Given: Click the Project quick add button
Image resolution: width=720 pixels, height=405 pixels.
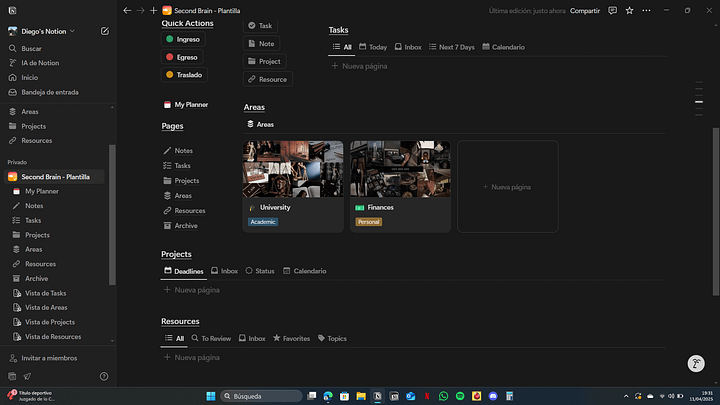Looking at the screenshot, I should coord(264,61).
